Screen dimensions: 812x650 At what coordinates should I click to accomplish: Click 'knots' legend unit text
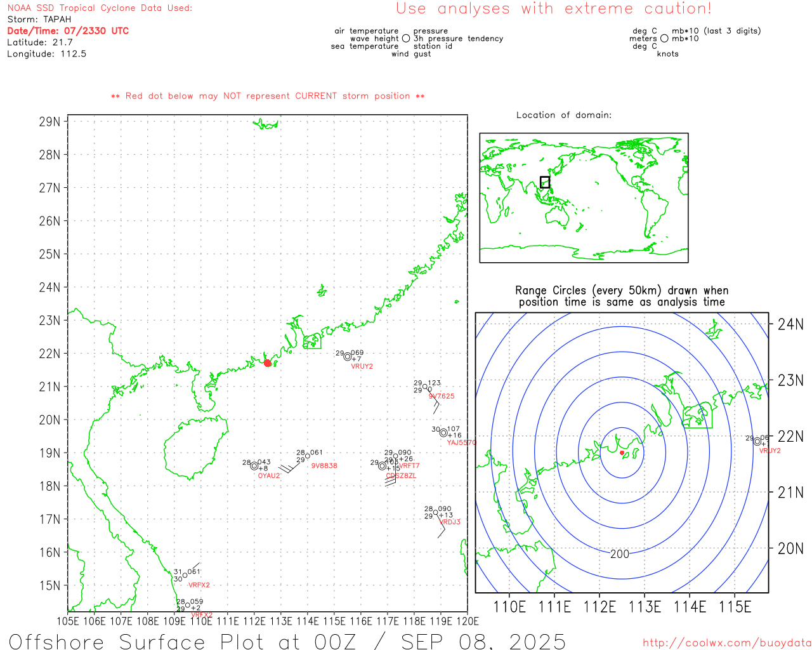click(668, 54)
